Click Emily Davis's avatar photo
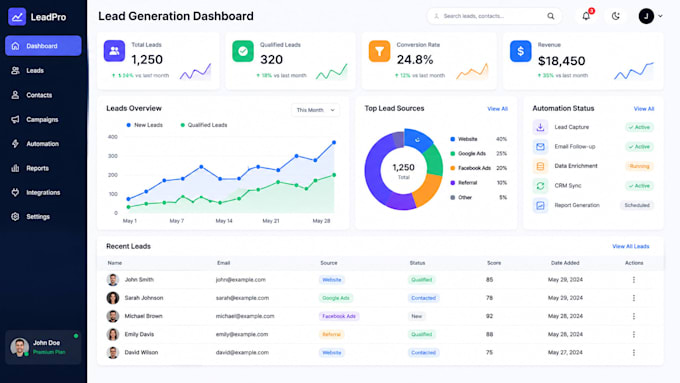 point(113,334)
